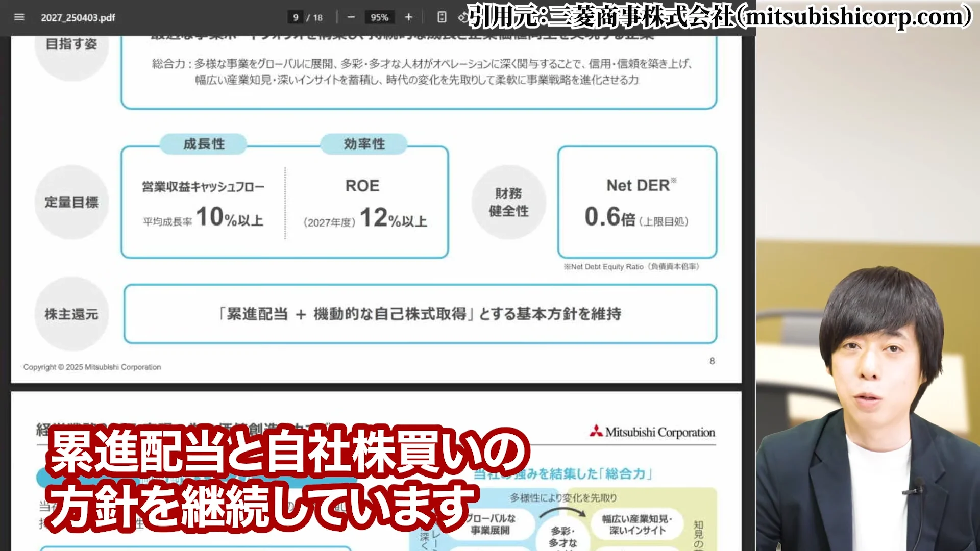980x551 pixels.
Task: Click the 効率性 label pill
Action: click(364, 144)
